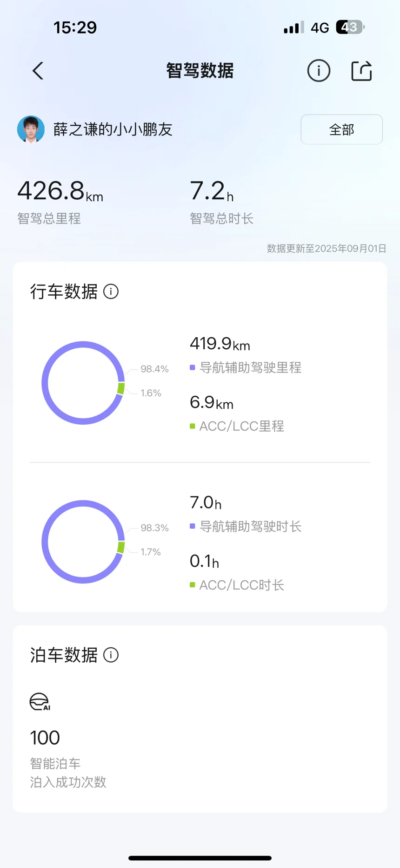Tap green legend swatch for ACC/LCC里程

point(193,427)
